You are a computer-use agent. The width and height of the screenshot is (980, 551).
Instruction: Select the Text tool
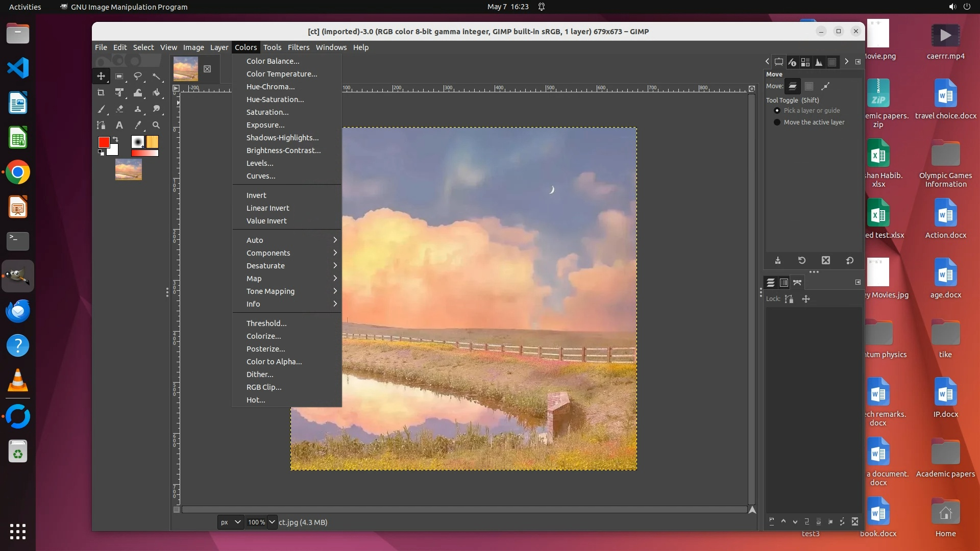click(119, 125)
